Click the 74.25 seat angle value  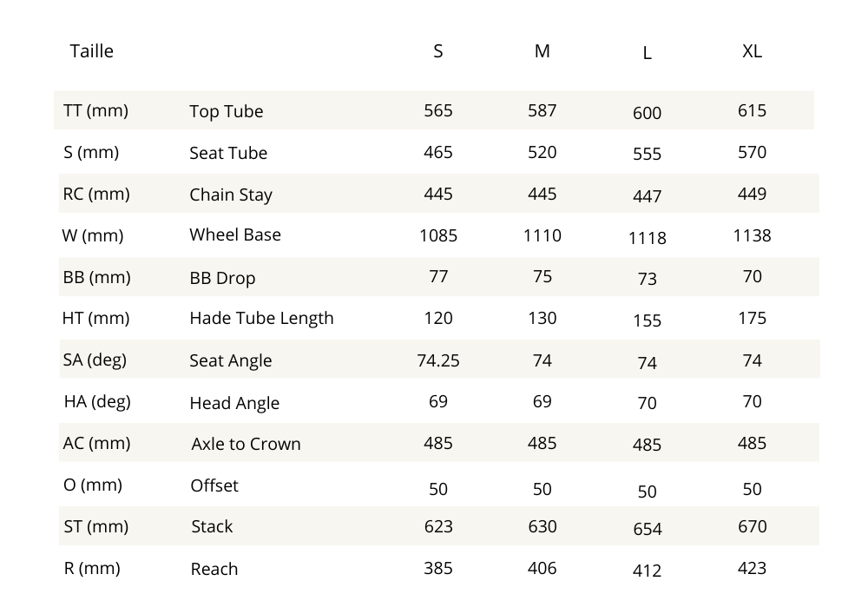[438, 360]
